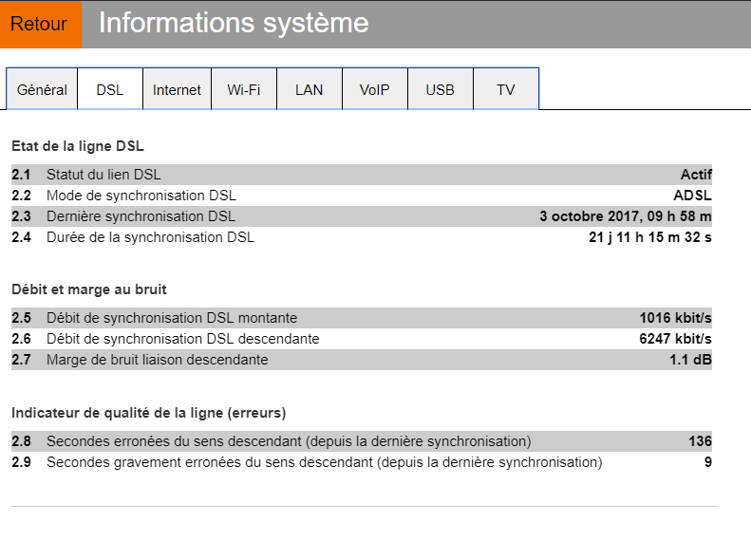Screen dimensions: 751x560
Task: Click the Secondes erronées count of 136
Action: (700, 441)
